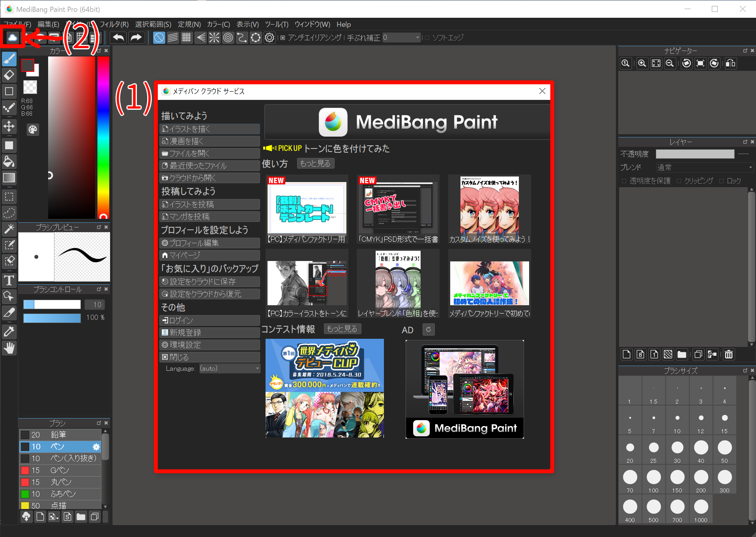Select the Magic Wand tool
Image resolution: width=756 pixels, height=537 pixels.
point(9,229)
